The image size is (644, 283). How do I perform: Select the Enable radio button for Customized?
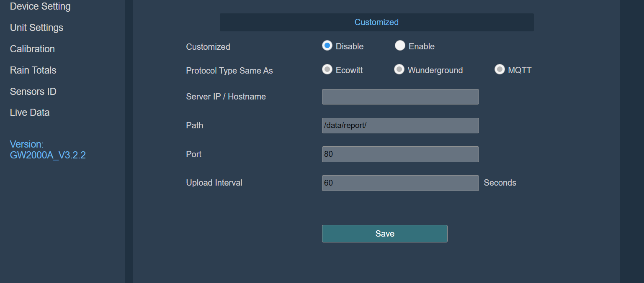[x=400, y=46]
